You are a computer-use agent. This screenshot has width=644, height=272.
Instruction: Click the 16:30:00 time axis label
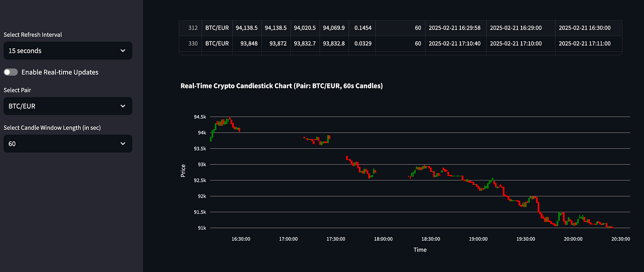click(x=241, y=239)
